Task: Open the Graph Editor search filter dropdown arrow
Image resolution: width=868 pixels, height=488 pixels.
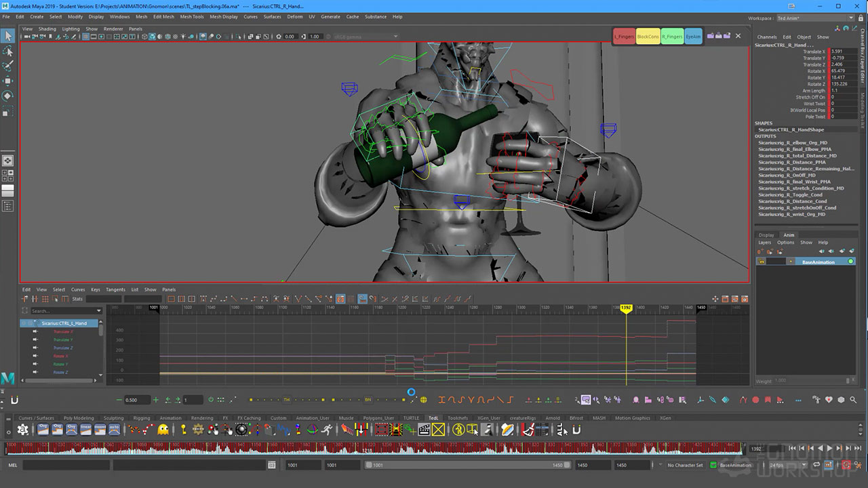Action: pyautogui.click(x=99, y=311)
